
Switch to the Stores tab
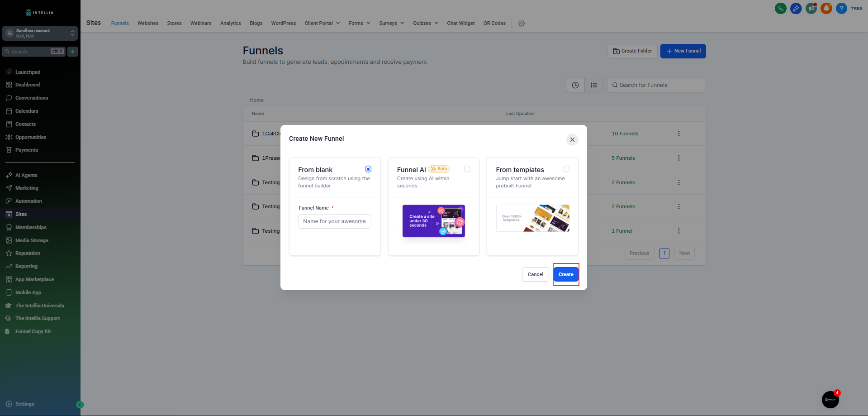(174, 23)
